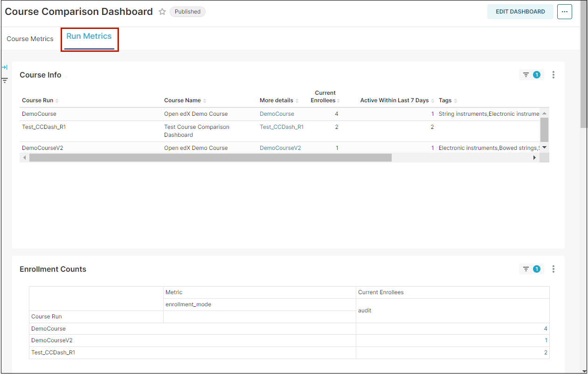Star the Course Comparison Dashboard as favorite
The height and width of the screenshot is (374, 588).
pos(162,12)
